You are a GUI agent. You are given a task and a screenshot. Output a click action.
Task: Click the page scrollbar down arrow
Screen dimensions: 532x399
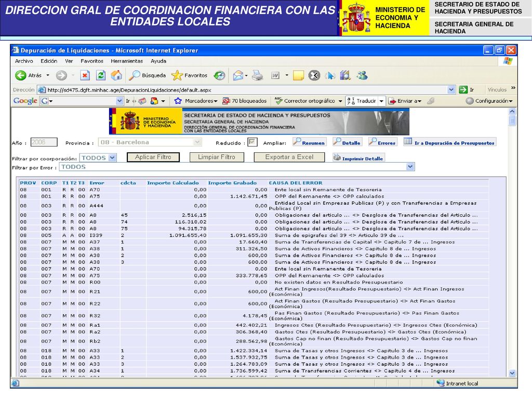click(x=512, y=373)
